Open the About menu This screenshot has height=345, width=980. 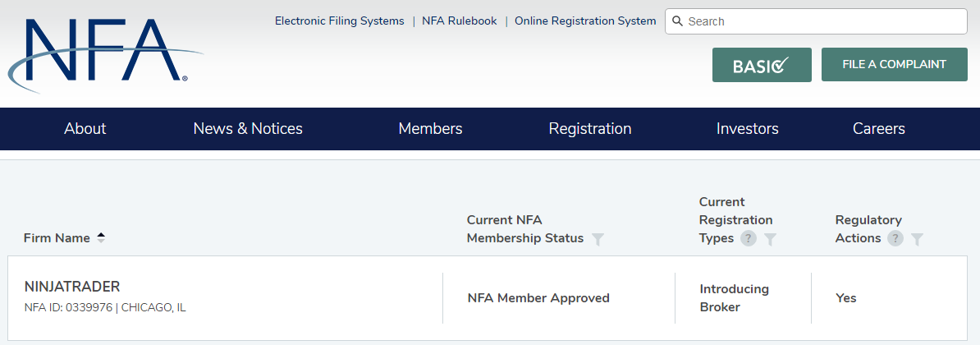[x=85, y=129]
